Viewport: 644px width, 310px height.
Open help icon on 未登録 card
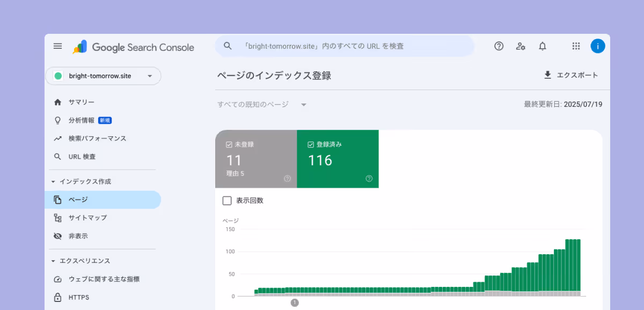pyautogui.click(x=287, y=179)
